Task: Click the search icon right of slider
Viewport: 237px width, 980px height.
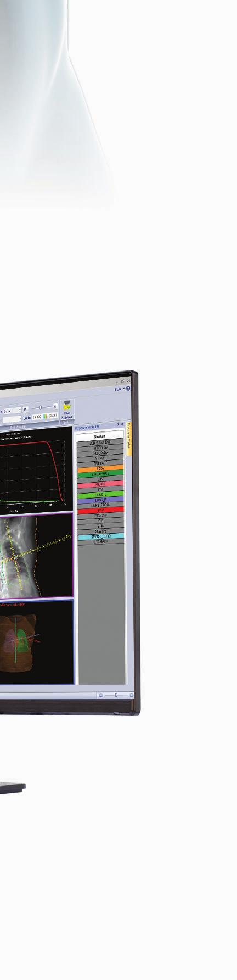Action: click(x=55, y=407)
